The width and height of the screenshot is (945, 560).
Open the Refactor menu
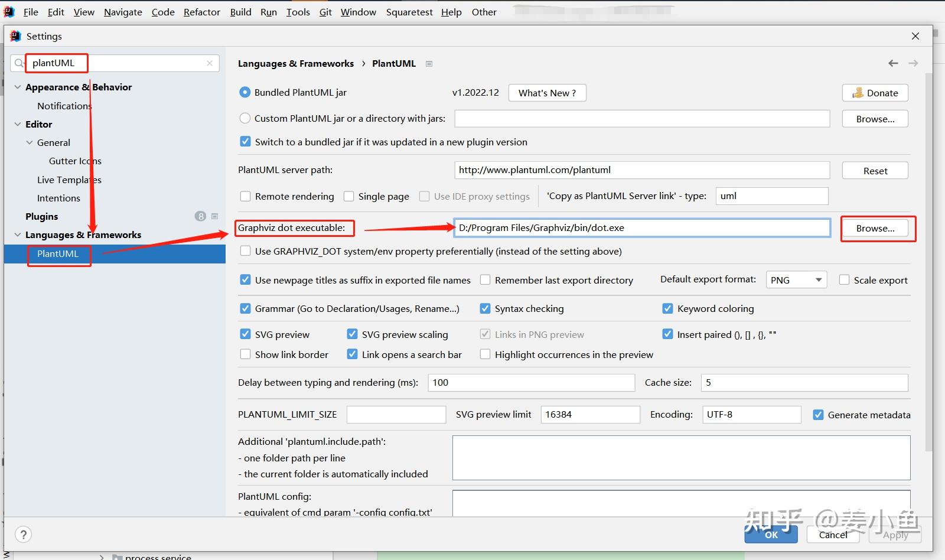tap(202, 12)
